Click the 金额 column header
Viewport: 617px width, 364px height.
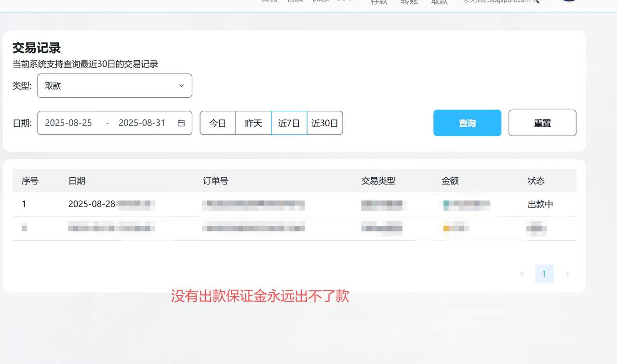coord(450,181)
